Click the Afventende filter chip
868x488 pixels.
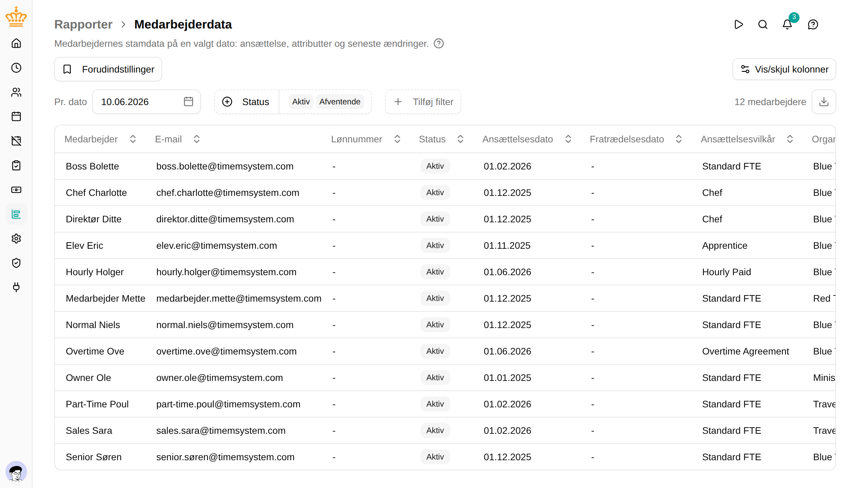click(x=340, y=102)
